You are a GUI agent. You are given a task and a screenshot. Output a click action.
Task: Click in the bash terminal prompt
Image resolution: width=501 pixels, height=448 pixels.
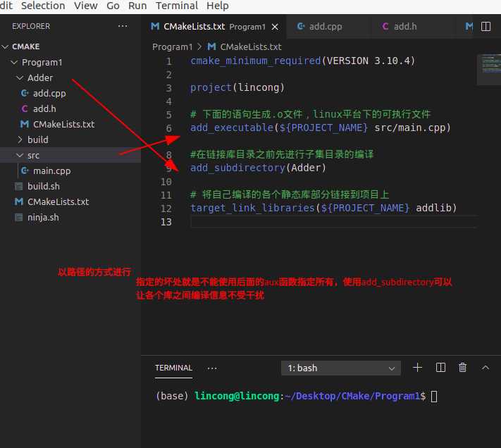(434, 397)
